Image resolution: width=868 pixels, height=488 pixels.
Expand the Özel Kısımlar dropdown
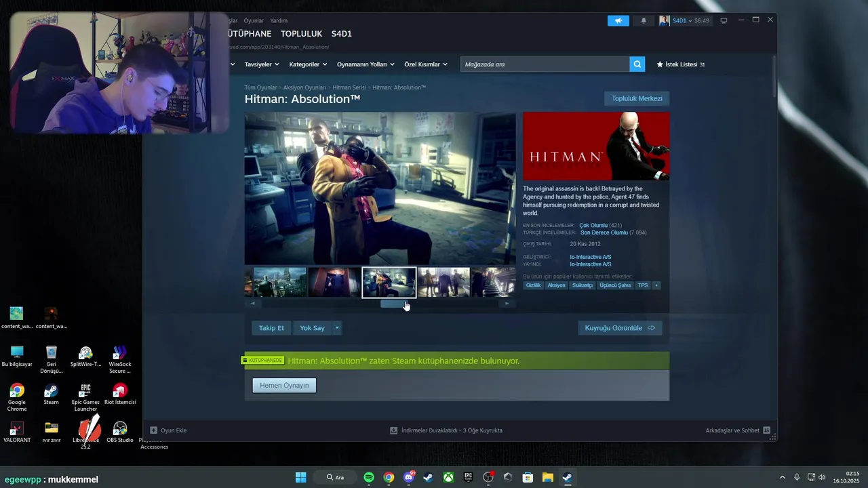click(426, 64)
